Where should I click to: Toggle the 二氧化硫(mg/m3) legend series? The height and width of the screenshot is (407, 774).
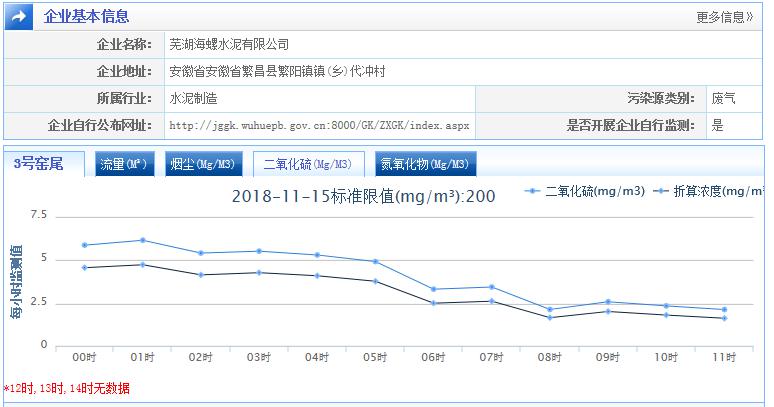594,192
